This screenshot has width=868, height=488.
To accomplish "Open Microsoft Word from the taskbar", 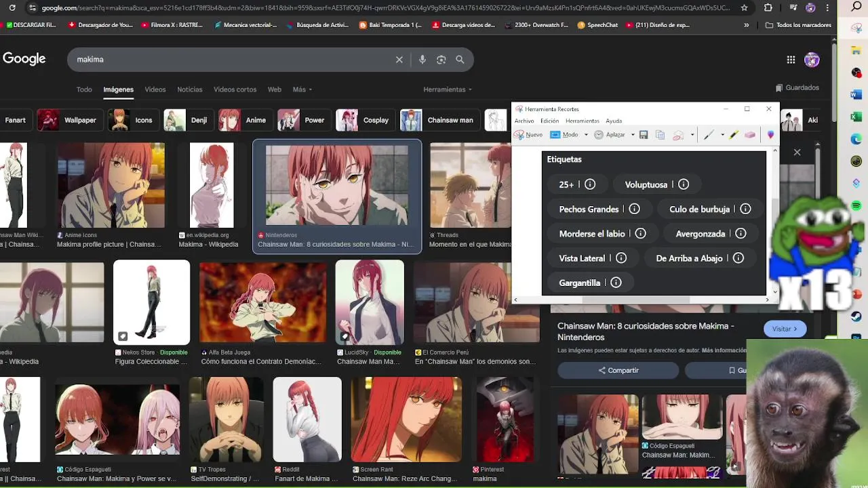I will (856, 95).
